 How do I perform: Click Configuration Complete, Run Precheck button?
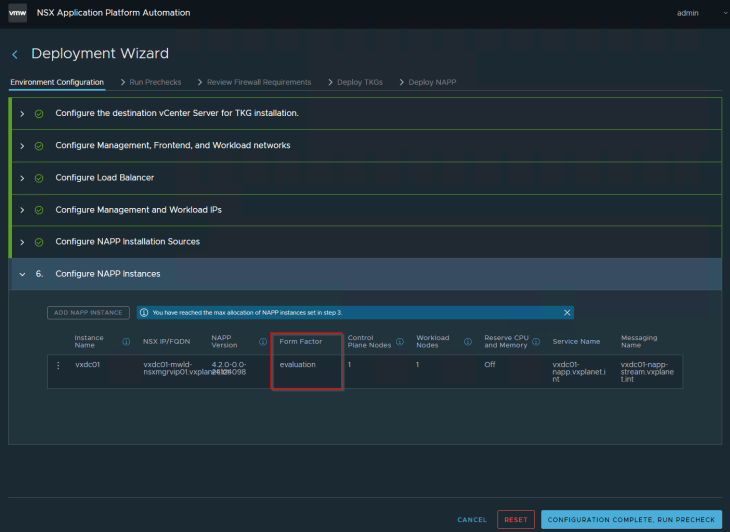[631, 520]
